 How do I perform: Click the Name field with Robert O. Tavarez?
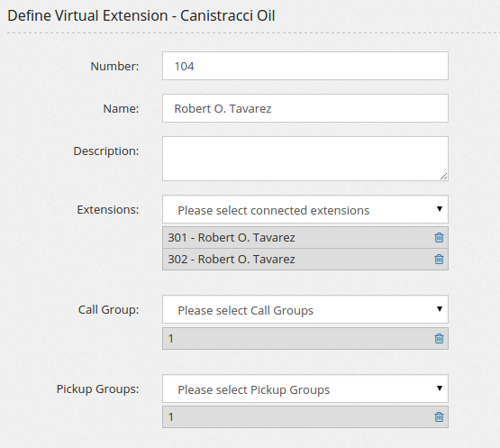click(305, 108)
